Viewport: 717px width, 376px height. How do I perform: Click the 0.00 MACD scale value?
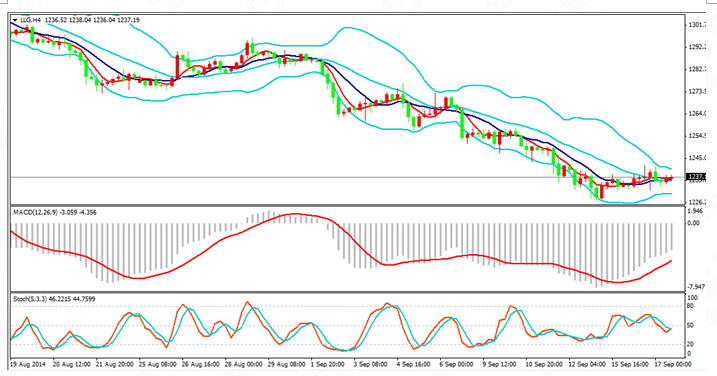pyautogui.click(x=694, y=223)
